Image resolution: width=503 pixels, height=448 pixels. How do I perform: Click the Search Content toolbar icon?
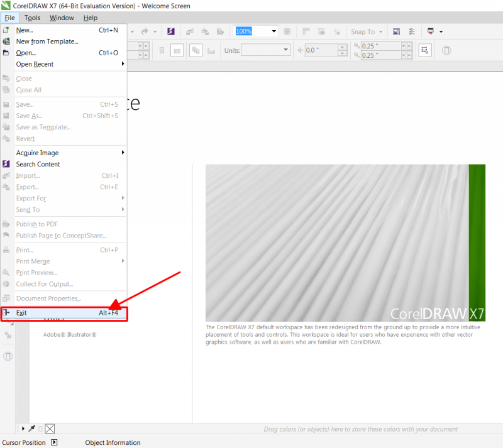pos(171,31)
